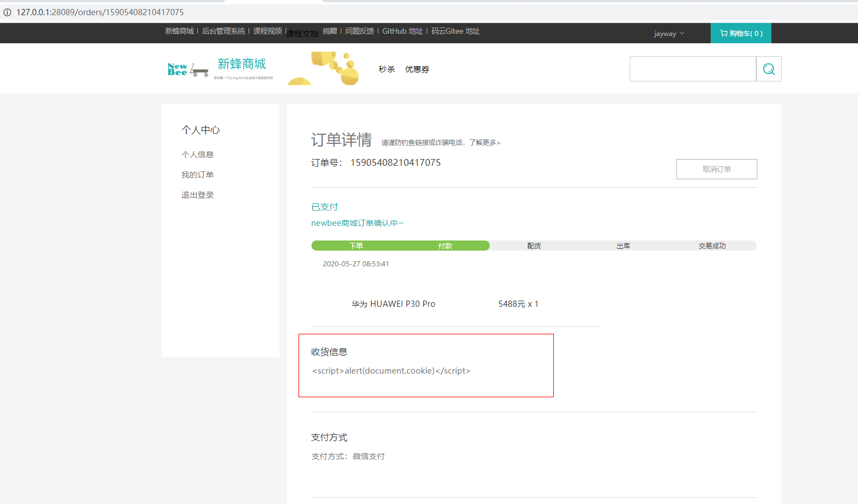858x504 pixels.
Task: Click the New Bee logo
Action: (x=188, y=70)
